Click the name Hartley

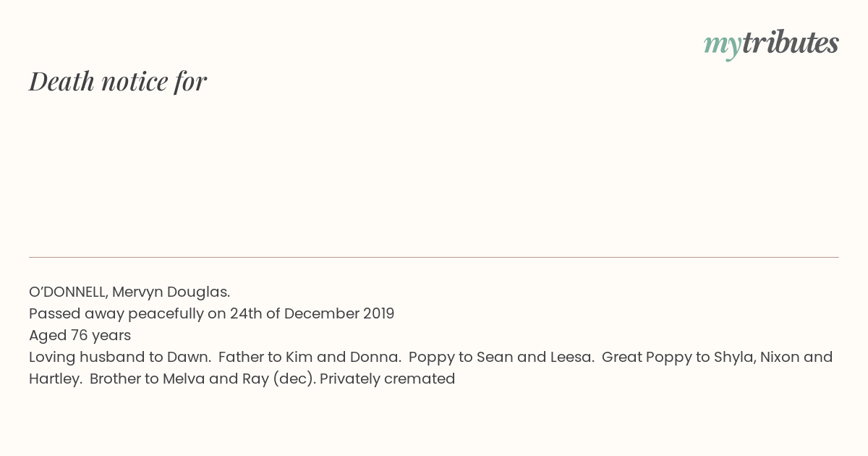click(55, 379)
